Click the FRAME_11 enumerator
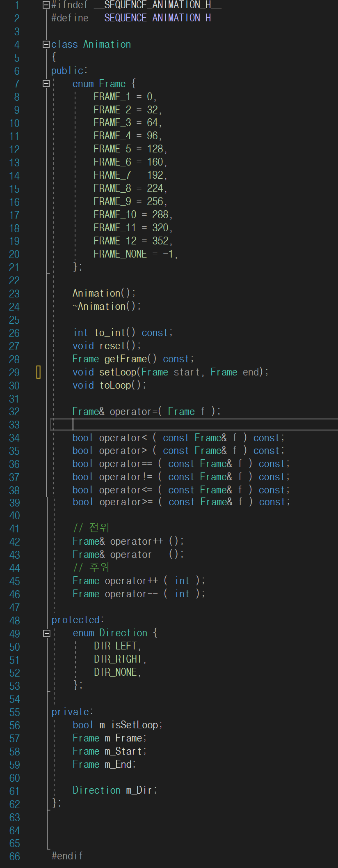 click(115, 228)
